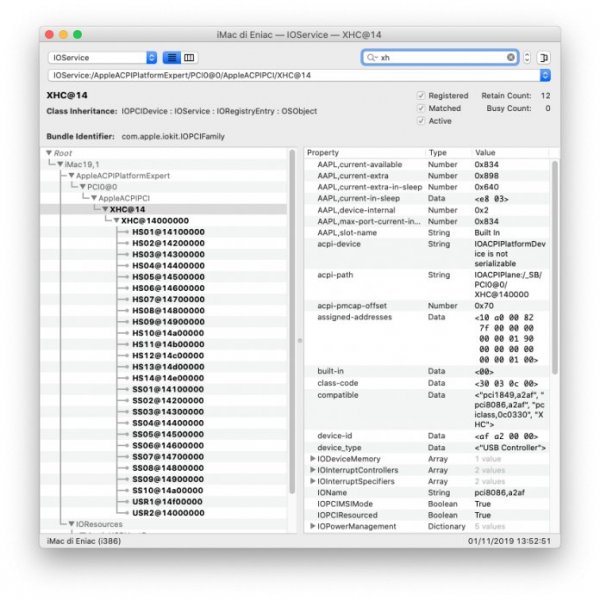Click the red close window button
The image size is (600, 600).
tap(51, 34)
